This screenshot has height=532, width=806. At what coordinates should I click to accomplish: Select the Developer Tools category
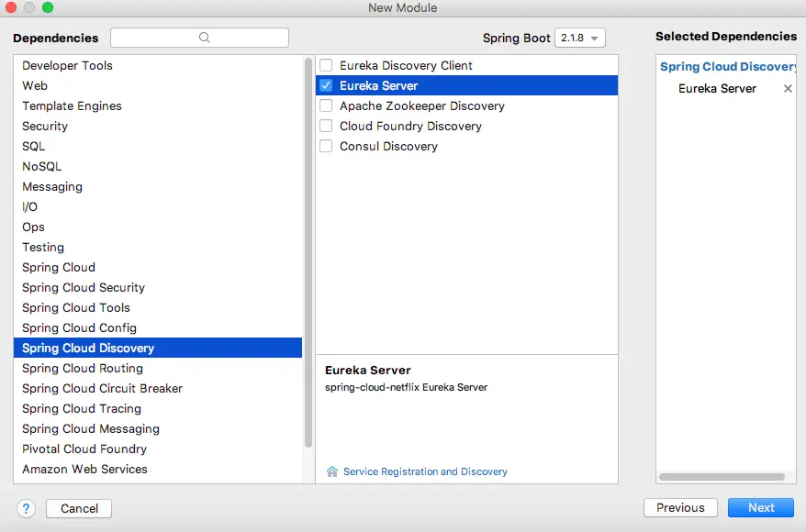click(x=158, y=66)
